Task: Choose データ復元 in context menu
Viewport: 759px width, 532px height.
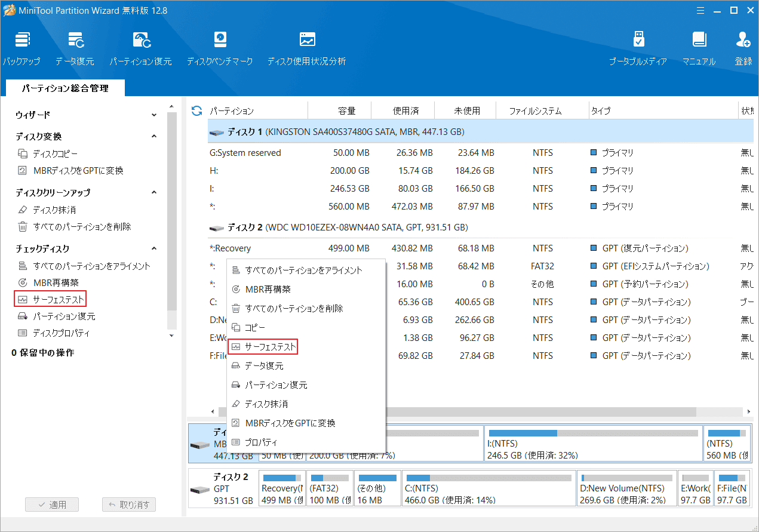Action: click(x=306, y=366)
